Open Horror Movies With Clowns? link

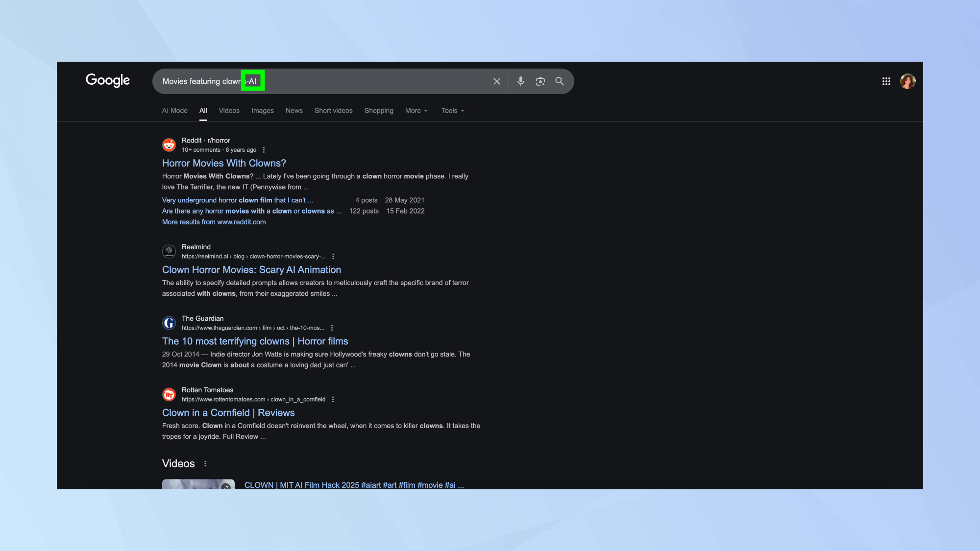point(224,163)
